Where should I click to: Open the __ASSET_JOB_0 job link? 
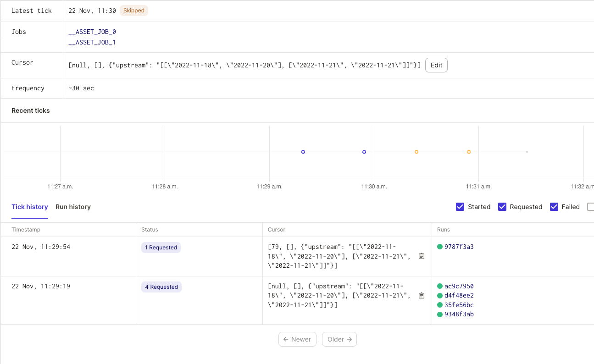92,32
